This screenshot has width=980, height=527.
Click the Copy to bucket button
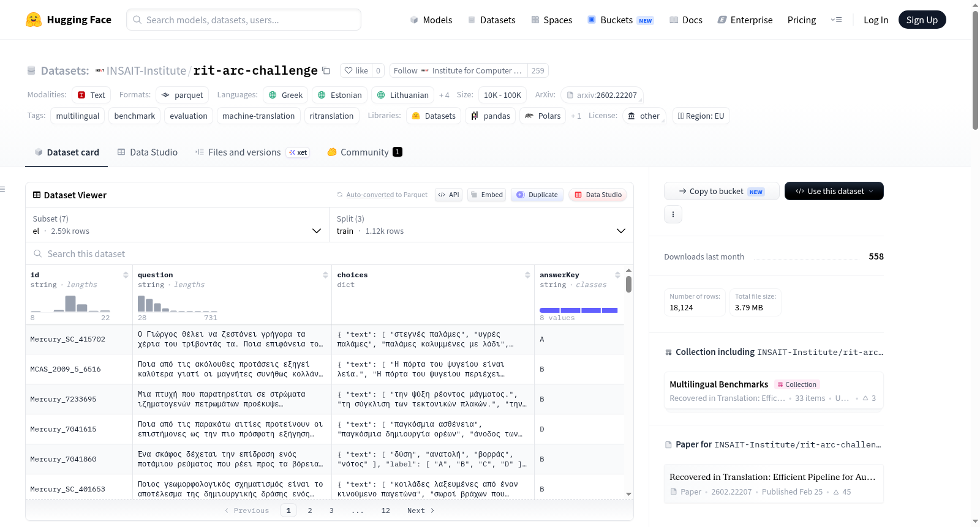point(722,191)
